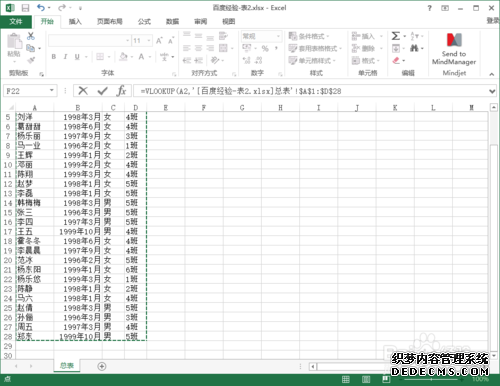Select the 总表 sheet tab

67,366
